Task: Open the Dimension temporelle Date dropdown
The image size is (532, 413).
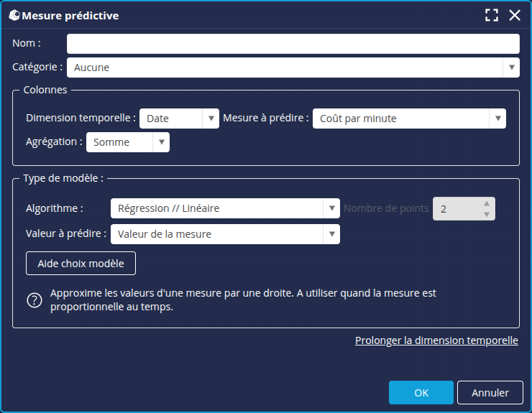Action: pos(179,119)
